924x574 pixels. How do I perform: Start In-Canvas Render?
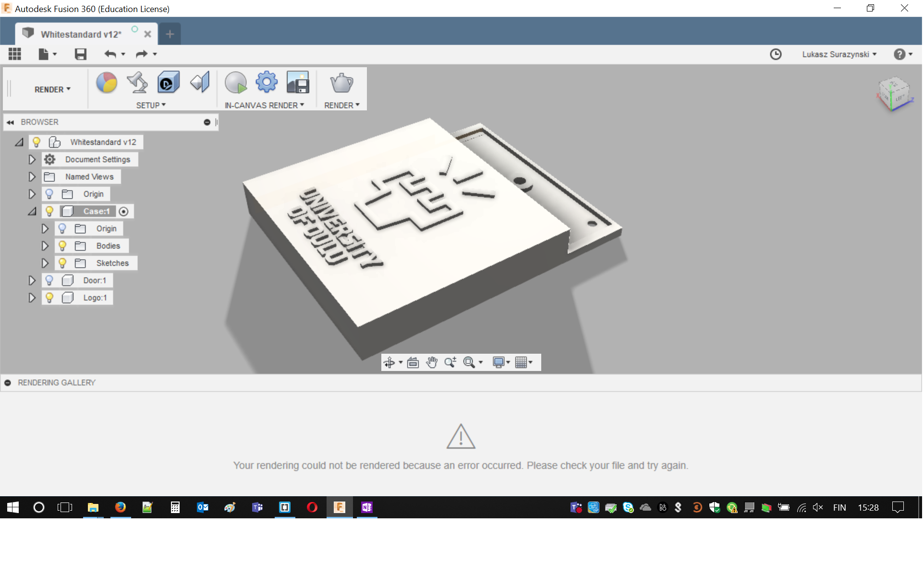[236, 83]
